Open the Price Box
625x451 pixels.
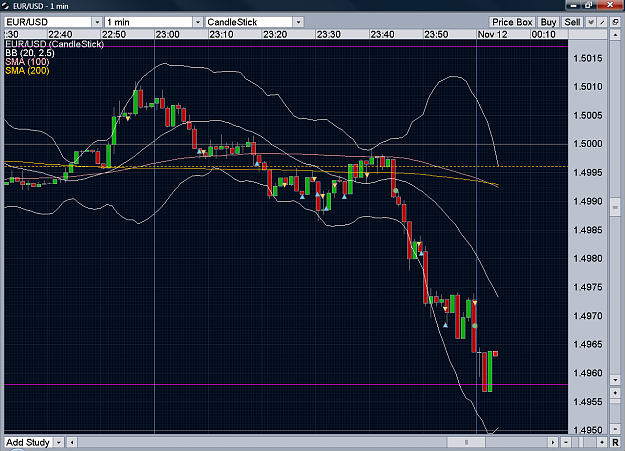click(x=512, y=22)
